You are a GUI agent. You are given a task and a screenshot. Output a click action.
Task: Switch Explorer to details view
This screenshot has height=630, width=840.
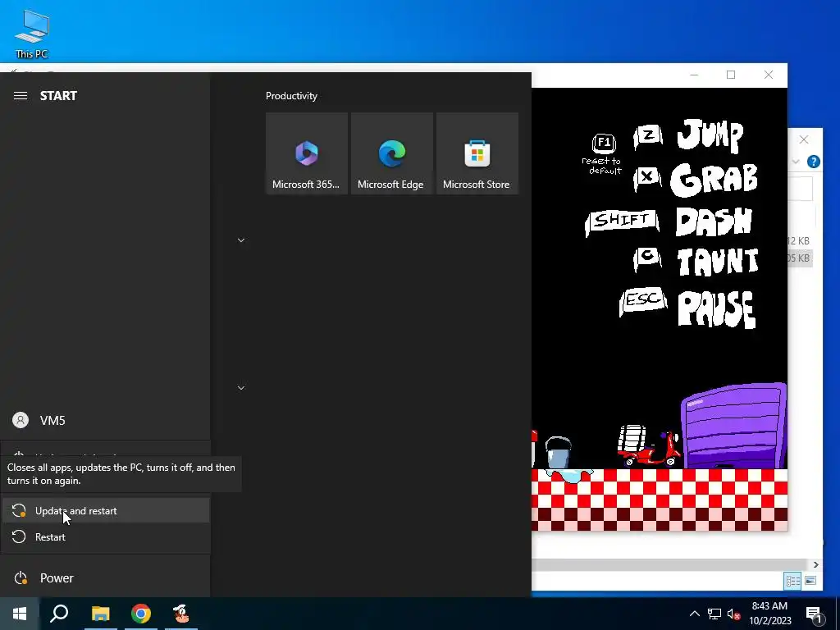[793, 582]
